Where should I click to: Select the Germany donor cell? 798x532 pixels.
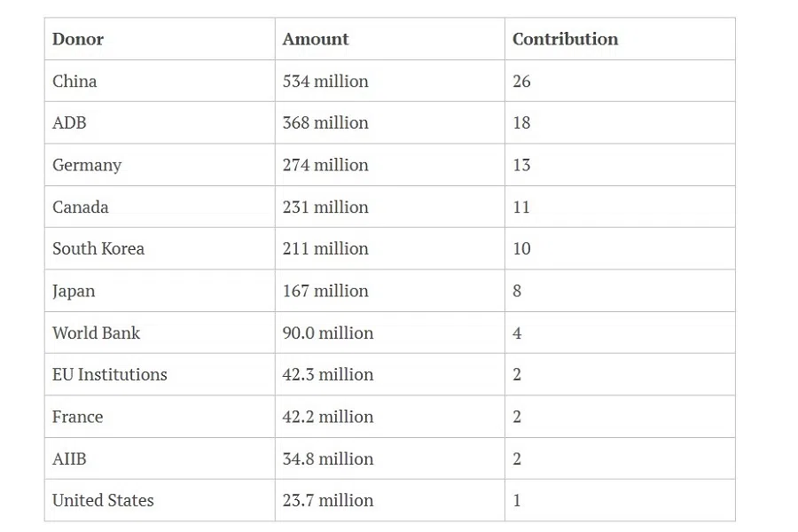pyautogui.click(x=87, y=165)
